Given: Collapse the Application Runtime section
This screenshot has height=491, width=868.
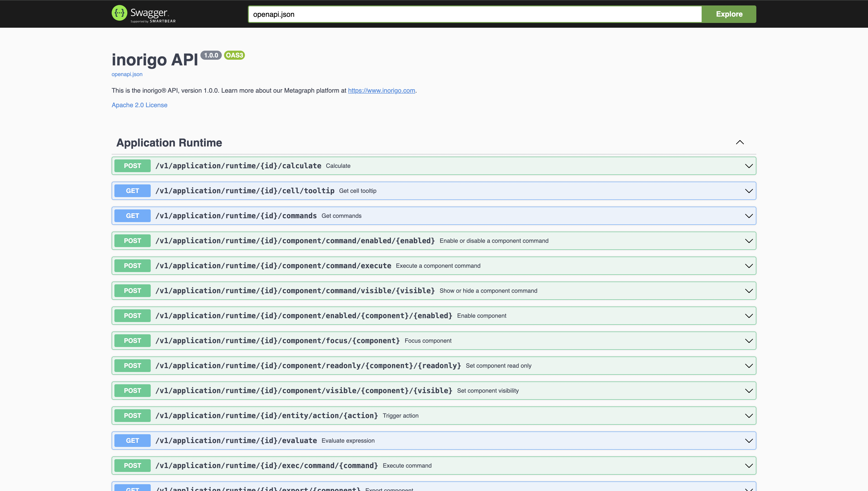Looking at the screenshot, I should [740, 142].
